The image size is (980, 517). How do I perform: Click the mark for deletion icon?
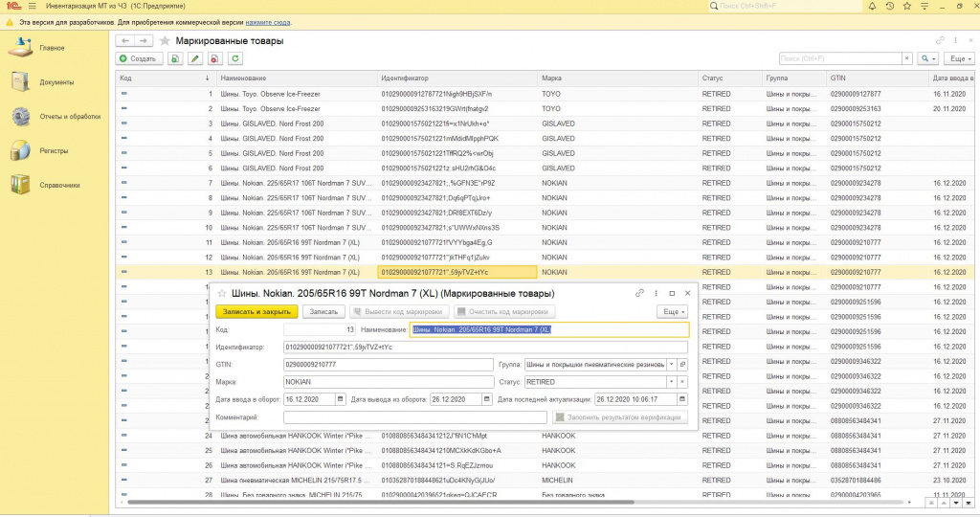click(214, 58)
